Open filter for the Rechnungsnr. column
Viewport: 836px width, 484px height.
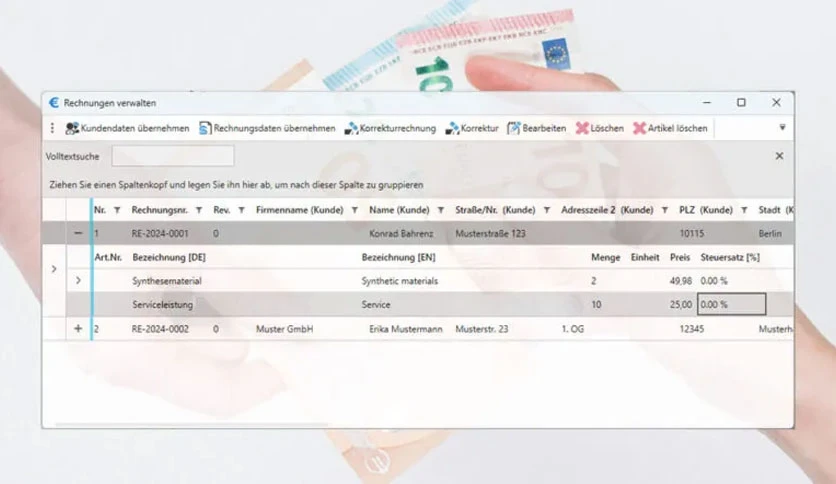(x=198, y=211)
